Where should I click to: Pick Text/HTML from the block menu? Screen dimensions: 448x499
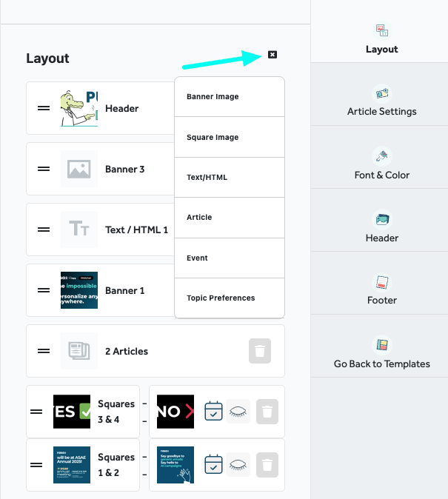(229, 178)
